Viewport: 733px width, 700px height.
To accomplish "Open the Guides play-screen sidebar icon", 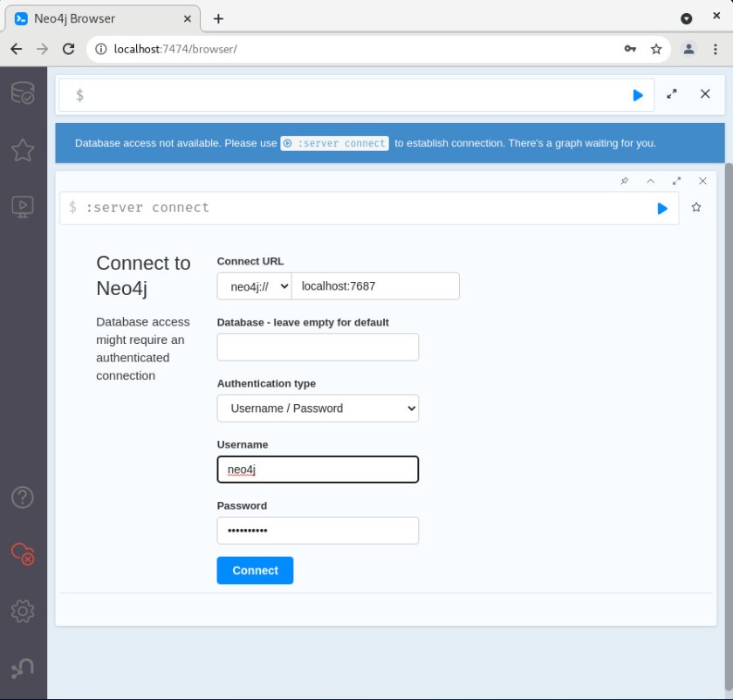I will tap(23, 207).
